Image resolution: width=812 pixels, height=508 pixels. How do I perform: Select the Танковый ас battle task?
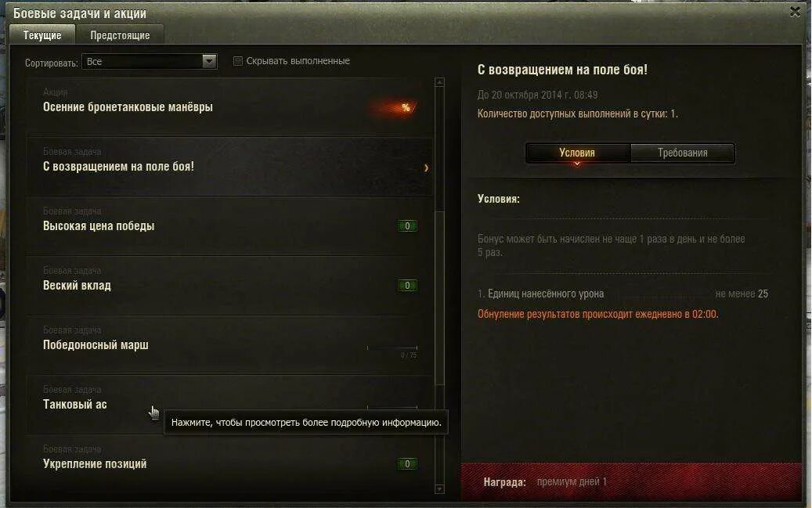[x=229, y=404]
